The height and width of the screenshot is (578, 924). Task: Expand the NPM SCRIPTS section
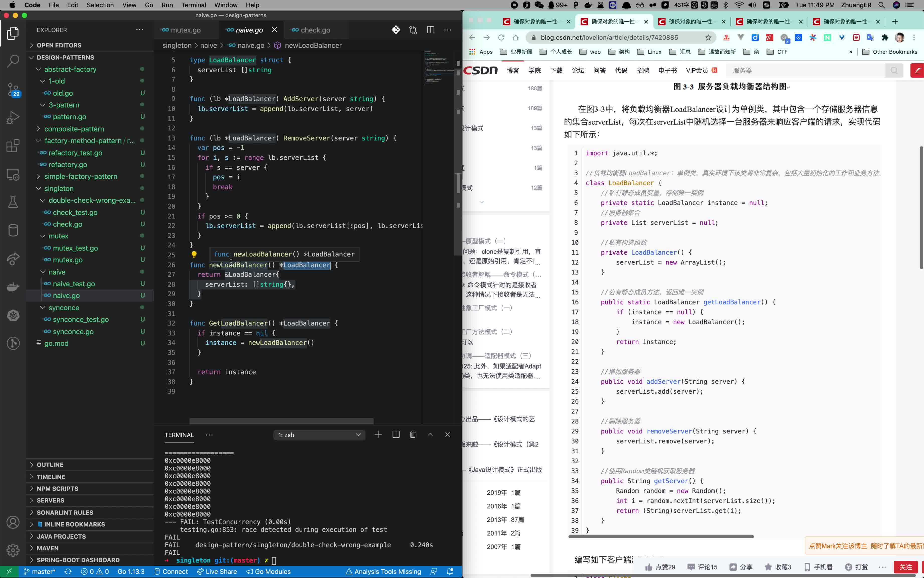click(90, 488)
